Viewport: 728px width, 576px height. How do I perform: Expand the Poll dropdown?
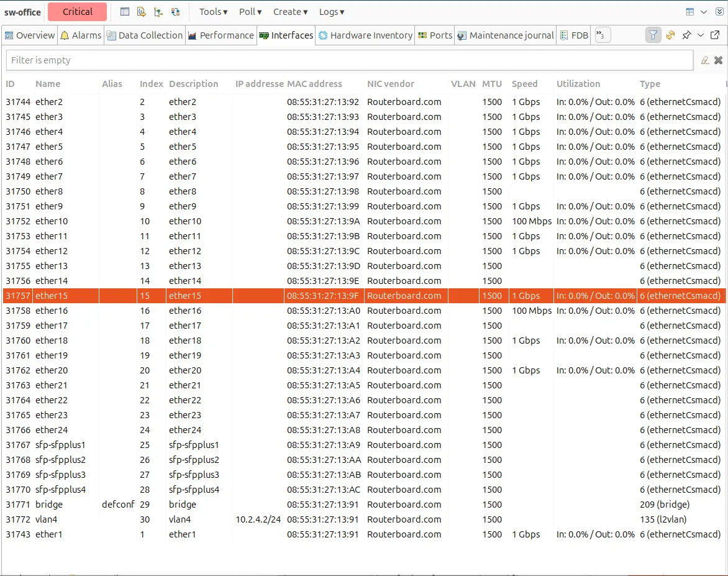pos(250,12)
